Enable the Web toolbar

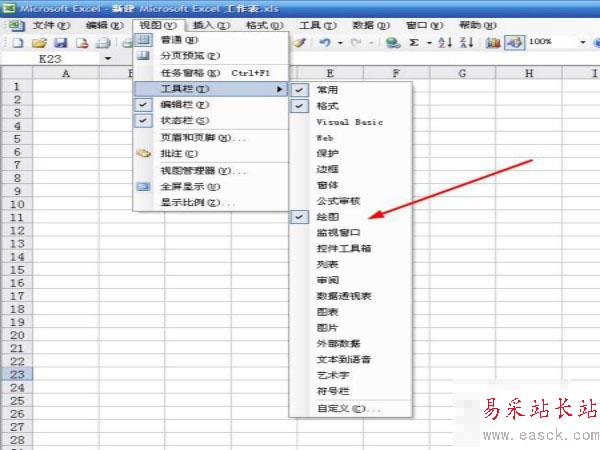(x=351, y=138)
